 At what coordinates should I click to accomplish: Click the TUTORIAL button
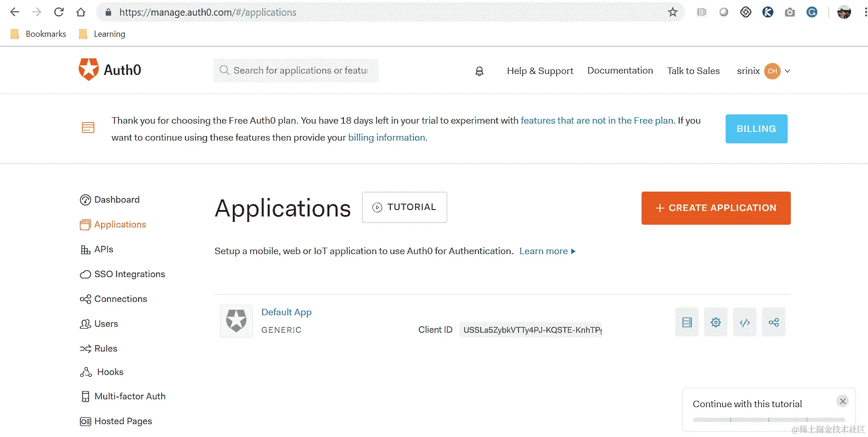(x=405, y=207)
